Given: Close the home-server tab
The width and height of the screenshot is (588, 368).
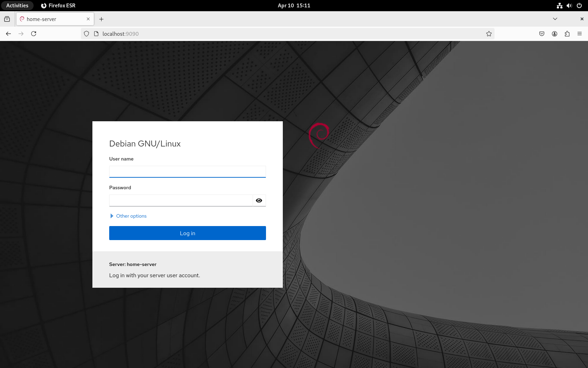Looking at the screenshot, I should [88, 19].
